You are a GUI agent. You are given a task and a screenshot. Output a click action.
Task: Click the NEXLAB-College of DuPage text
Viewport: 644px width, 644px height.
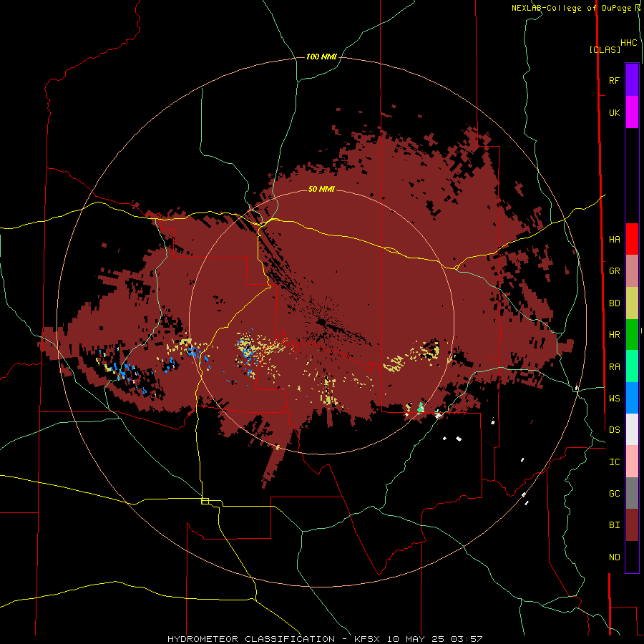pyautogui.click(x=571, y=8)
